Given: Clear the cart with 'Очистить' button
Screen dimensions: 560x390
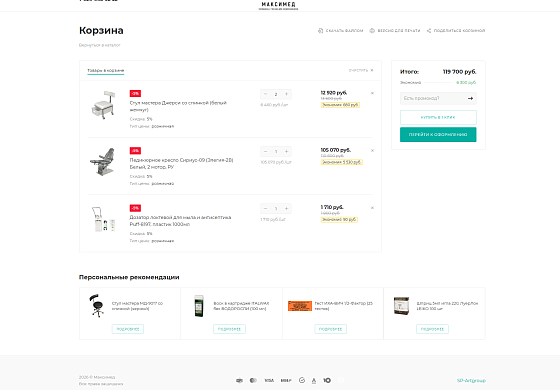Looking at the screenshot, I should [361, 70].
